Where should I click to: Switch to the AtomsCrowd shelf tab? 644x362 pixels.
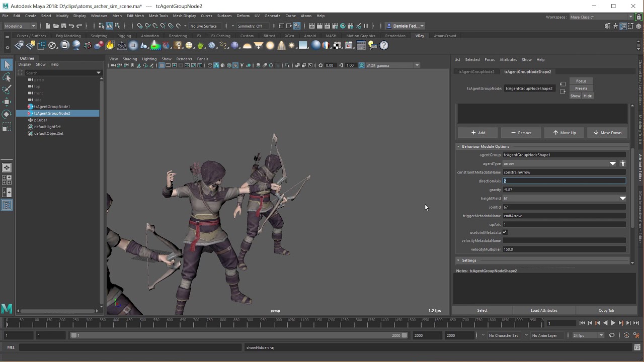[x=445, y=36]
